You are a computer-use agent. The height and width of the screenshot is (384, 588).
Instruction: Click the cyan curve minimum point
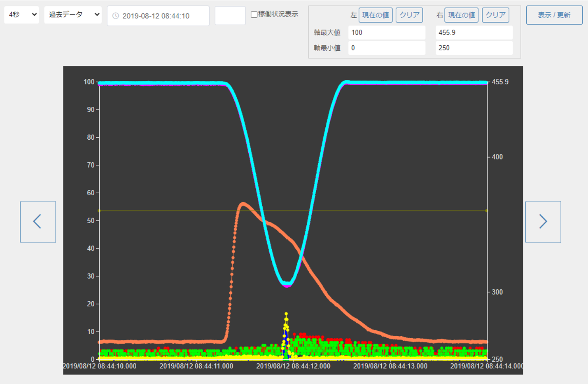pos(287,283)
